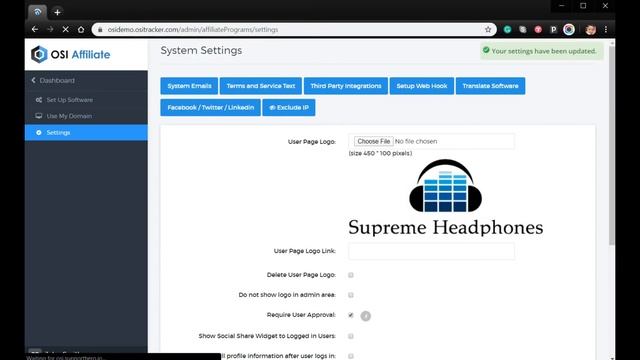Open the browser home page icon
Image resolution: width=640 pixels, height=360 pixels.
click(81, 29)
